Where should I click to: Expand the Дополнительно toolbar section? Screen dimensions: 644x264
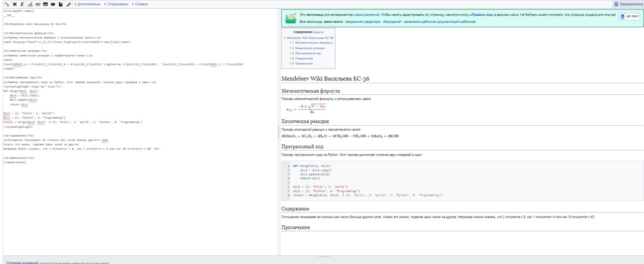87,4
